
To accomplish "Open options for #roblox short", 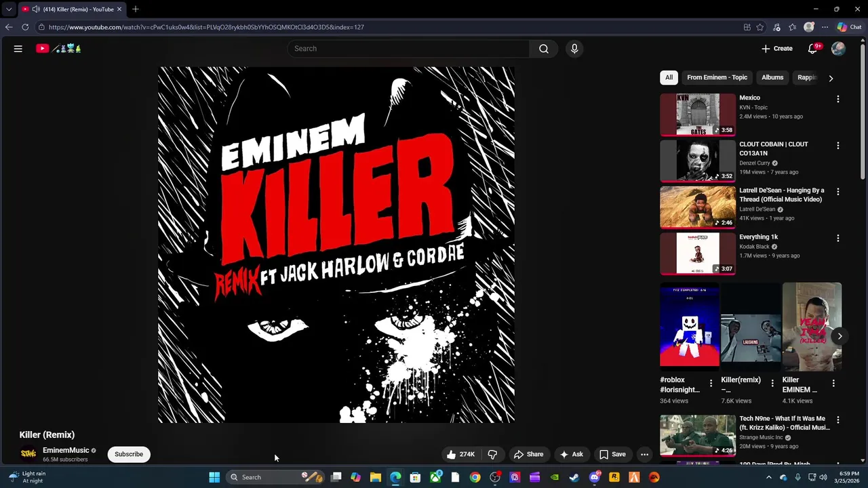I will (x=711, y=384).
